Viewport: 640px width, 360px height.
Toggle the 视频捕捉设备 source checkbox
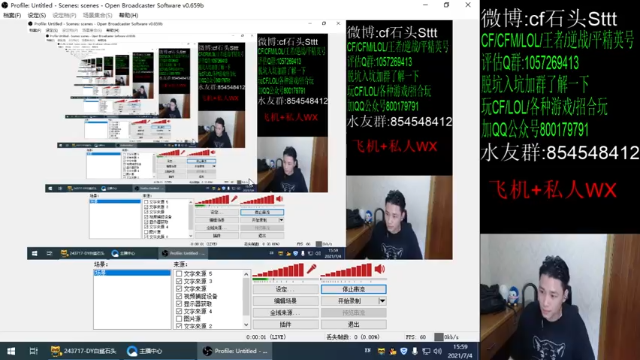179,296
